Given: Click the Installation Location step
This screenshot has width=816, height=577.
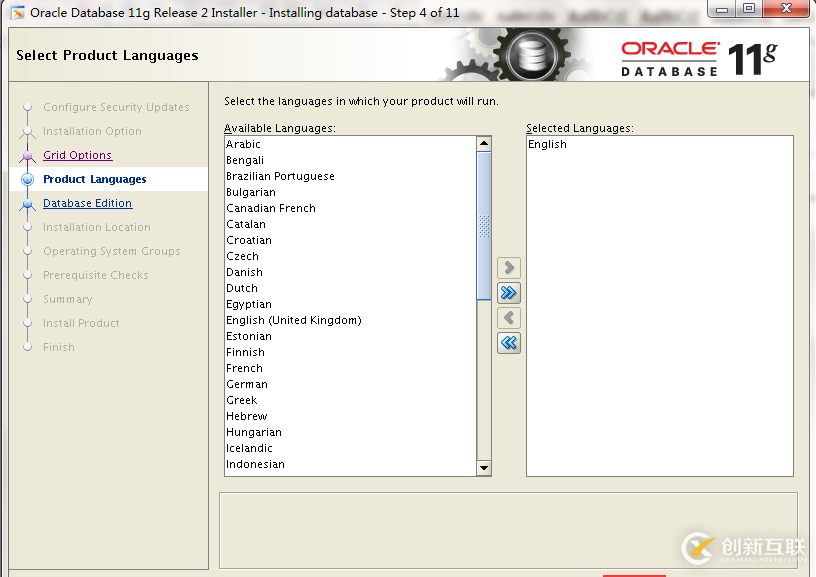Looking at the screenshot, I should pos(97,227).
